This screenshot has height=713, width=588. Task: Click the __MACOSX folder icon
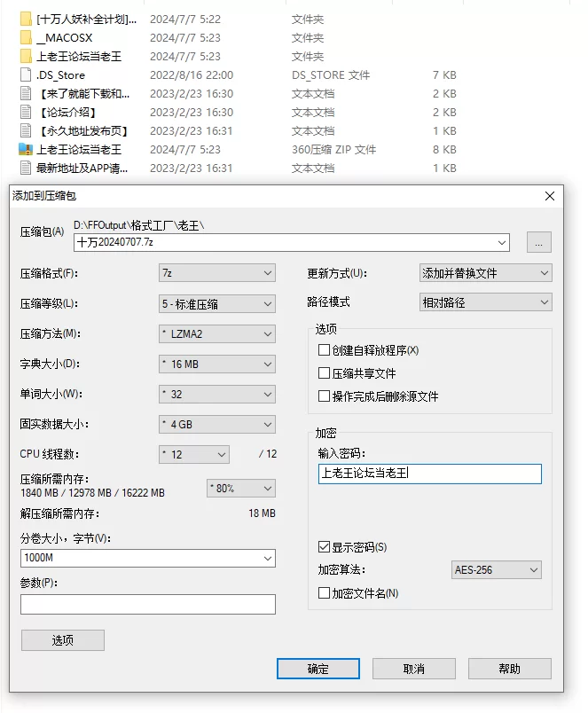26,38
